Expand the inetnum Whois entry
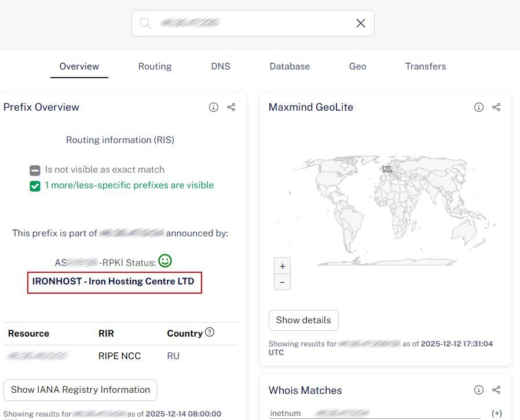520x420 pixels. tap(496, 413)
